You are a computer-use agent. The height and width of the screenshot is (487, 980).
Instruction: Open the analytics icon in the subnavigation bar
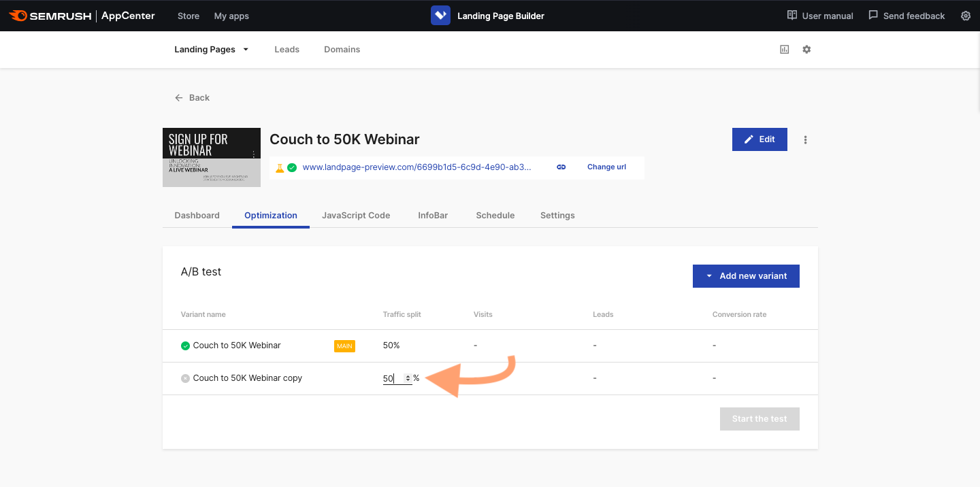point(783,49)
